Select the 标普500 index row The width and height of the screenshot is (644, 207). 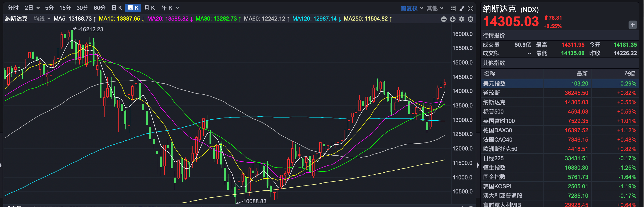click(560, 112)
